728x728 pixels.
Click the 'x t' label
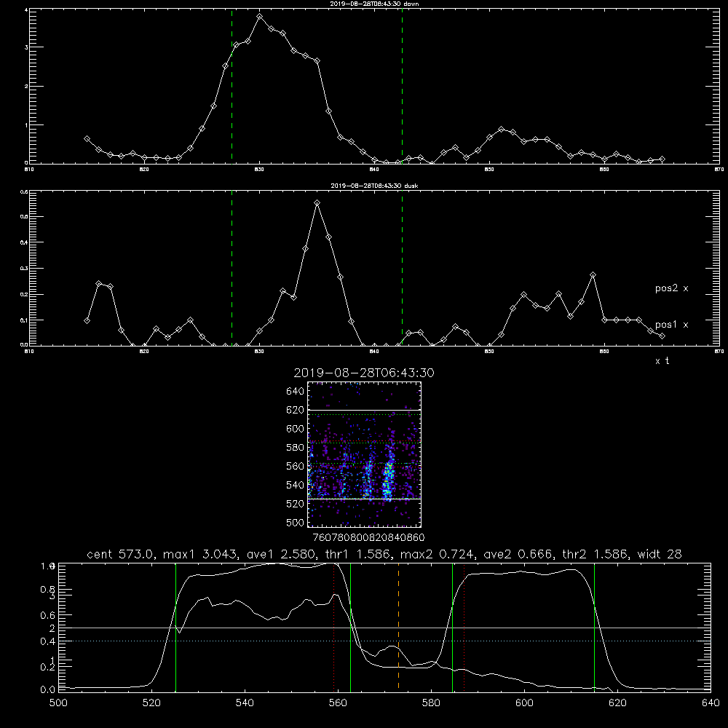coord(662,361)
